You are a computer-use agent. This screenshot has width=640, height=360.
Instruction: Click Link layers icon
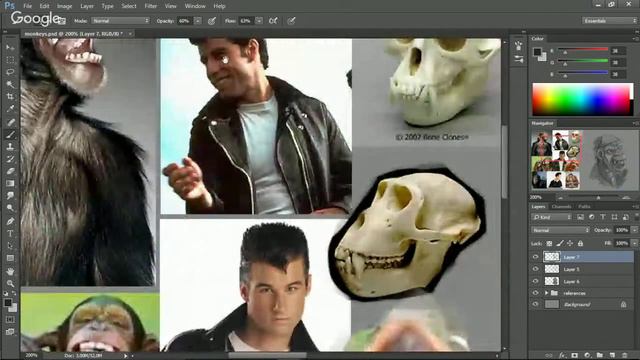549,356
